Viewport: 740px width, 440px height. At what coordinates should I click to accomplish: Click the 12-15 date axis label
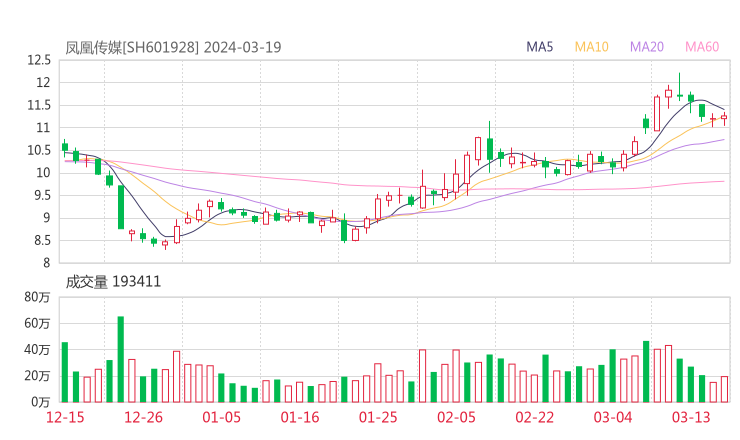pos(65,417)
